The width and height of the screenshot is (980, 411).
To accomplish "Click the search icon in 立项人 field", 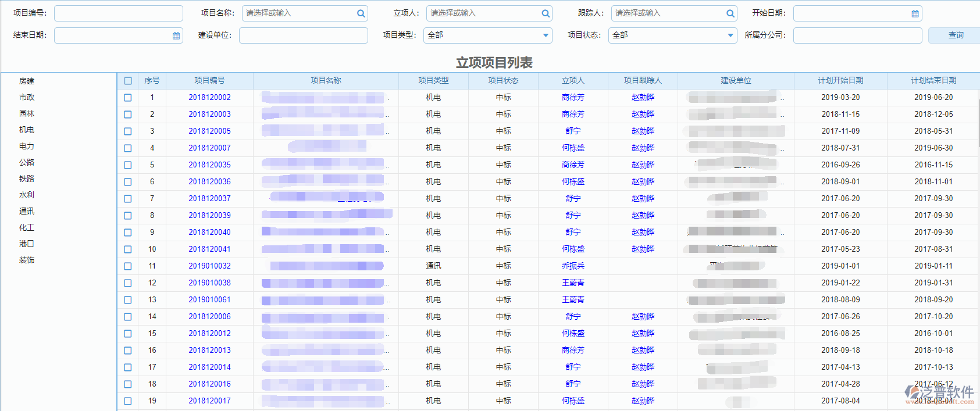I will (x=546, y=13).
